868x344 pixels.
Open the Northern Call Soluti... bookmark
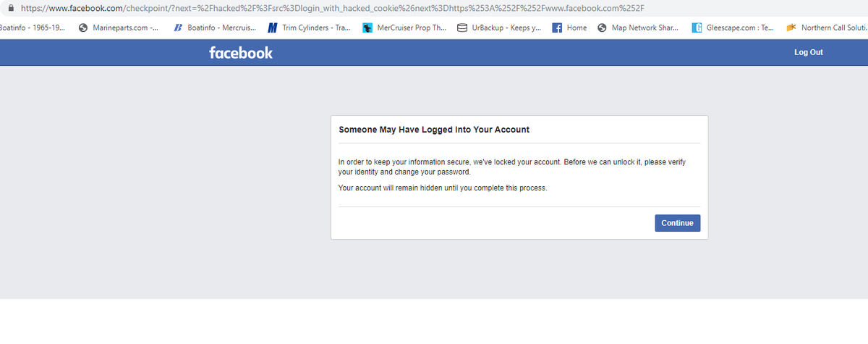[x=827, y=28]
